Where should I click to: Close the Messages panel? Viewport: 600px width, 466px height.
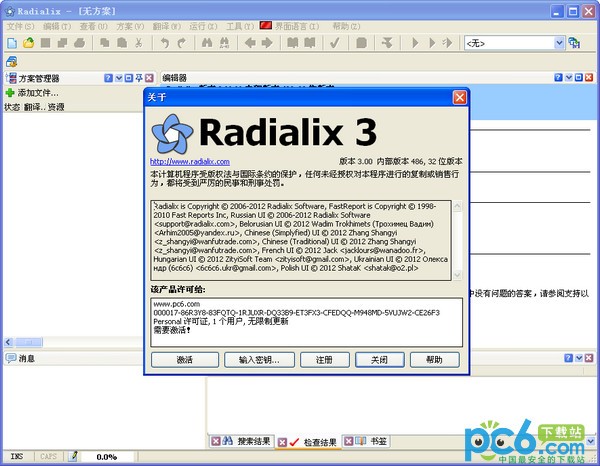[589, 358]
